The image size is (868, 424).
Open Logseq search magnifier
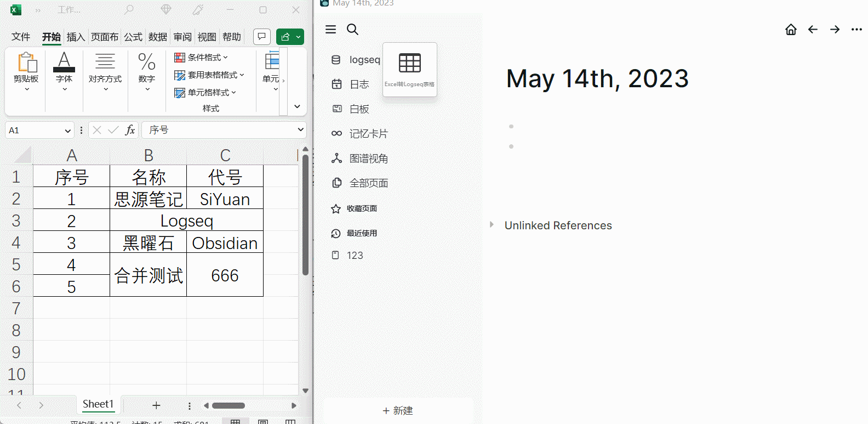pos(352,29)
